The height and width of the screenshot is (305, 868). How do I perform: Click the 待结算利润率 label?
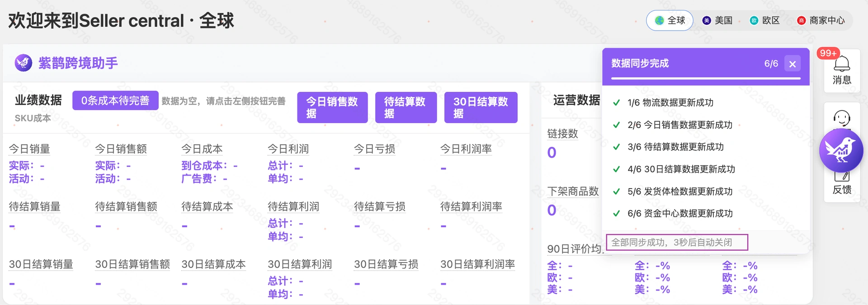click(472, 207)
